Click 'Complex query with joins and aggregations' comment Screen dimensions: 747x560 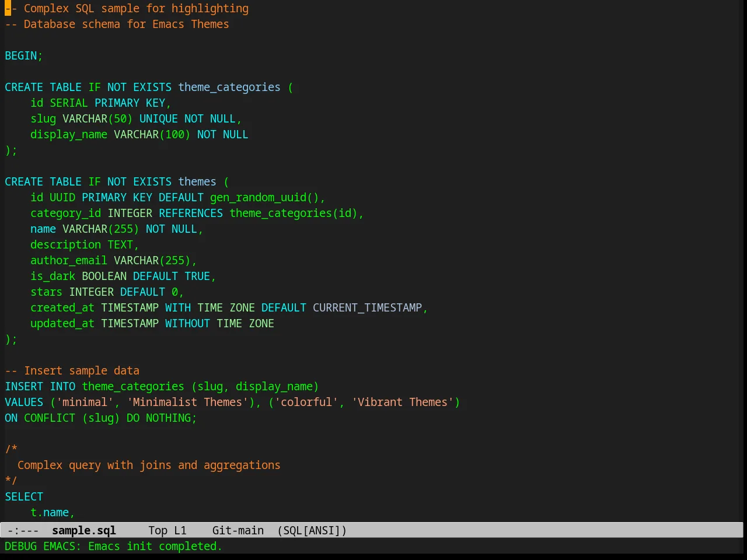[149, 465]
